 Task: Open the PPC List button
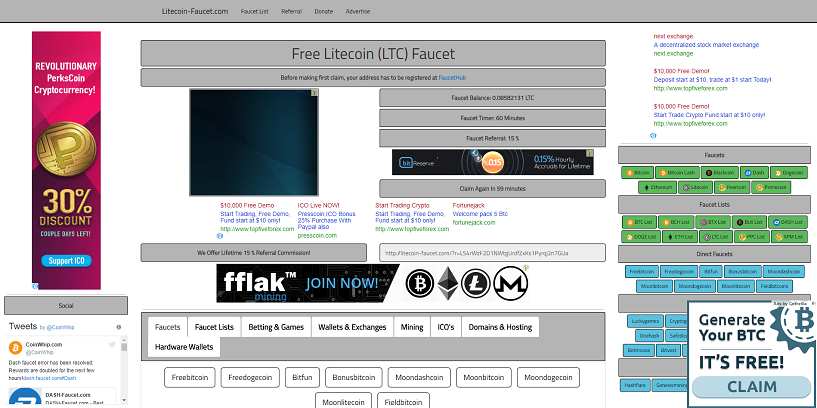pos(752,237)
